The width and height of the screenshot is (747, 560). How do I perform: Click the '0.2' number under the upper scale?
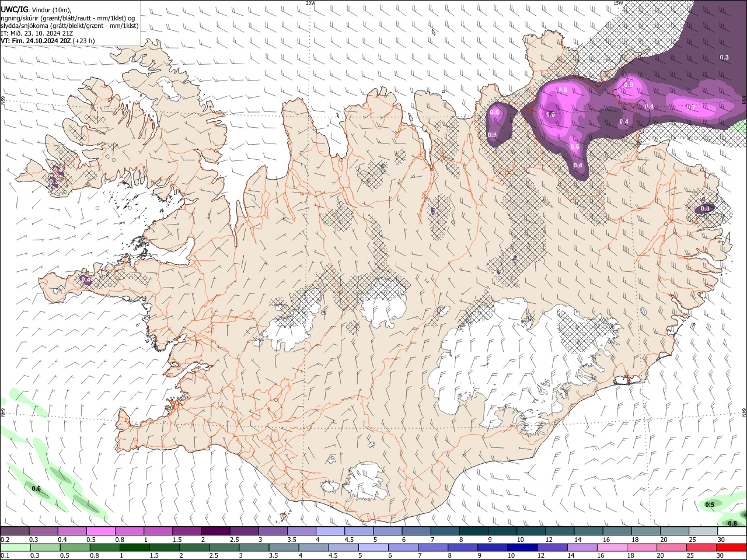click(x=5, y=540)
